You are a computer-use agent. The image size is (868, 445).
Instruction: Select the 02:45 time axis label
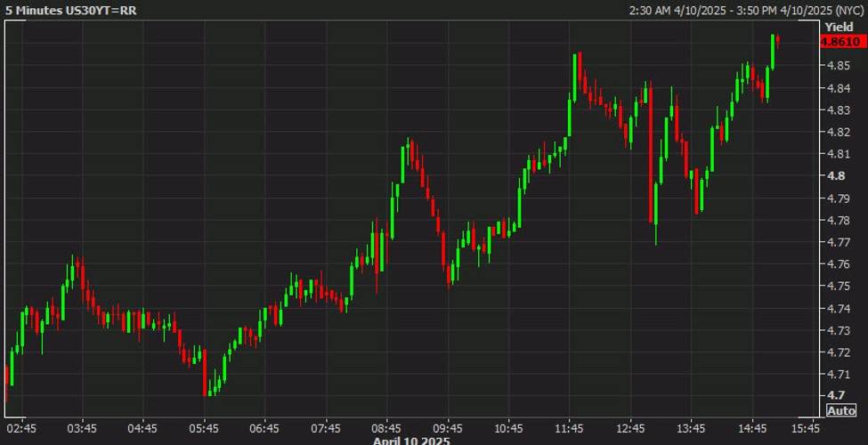[x=21, y=427]
